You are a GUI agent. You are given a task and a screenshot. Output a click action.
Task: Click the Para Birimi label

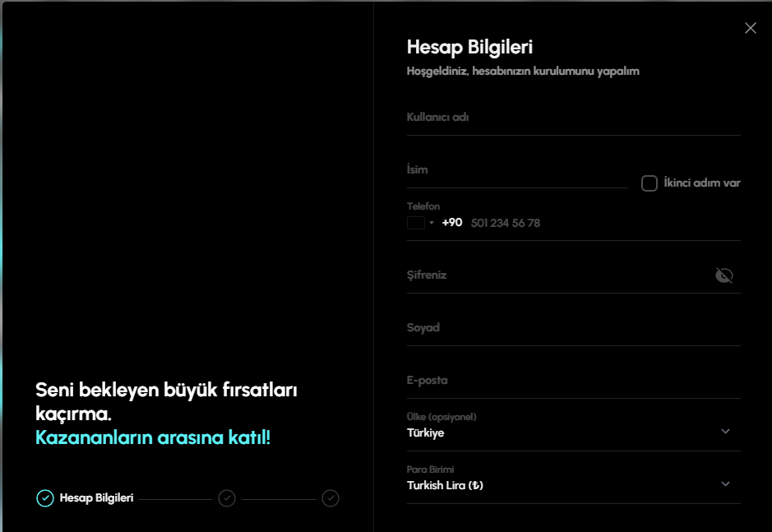point(430,470)
